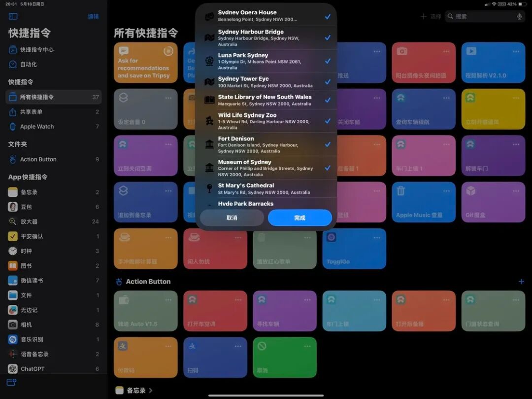This screenshot has height=399, width=532.
Task: Open ChatGPT app shortcuts in the sidebar
Action: pos(54,369)
